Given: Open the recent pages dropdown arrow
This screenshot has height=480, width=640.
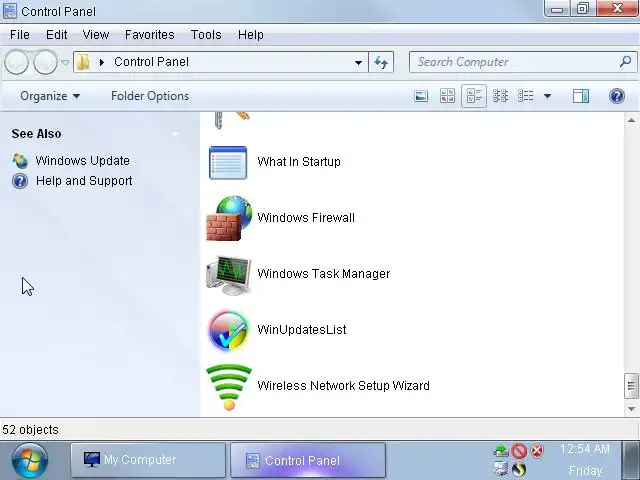Looking at the screenshot, I should [x=65, y=62].
